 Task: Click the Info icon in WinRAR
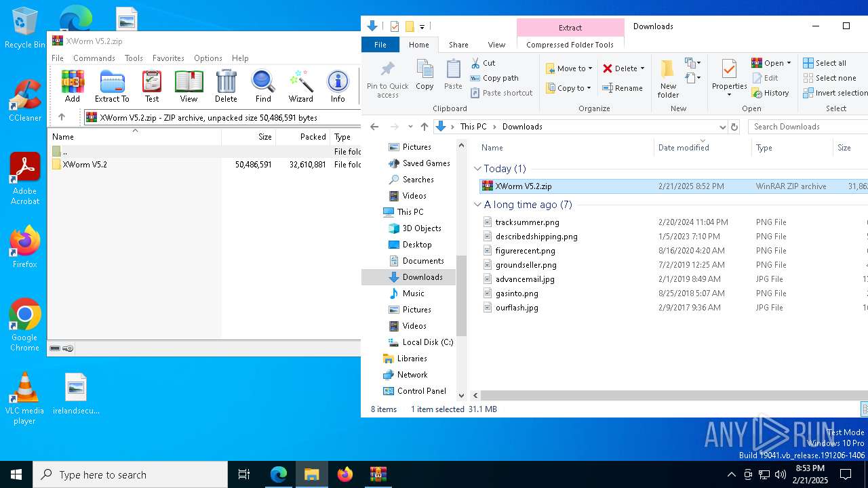click(x=338, y=86)
